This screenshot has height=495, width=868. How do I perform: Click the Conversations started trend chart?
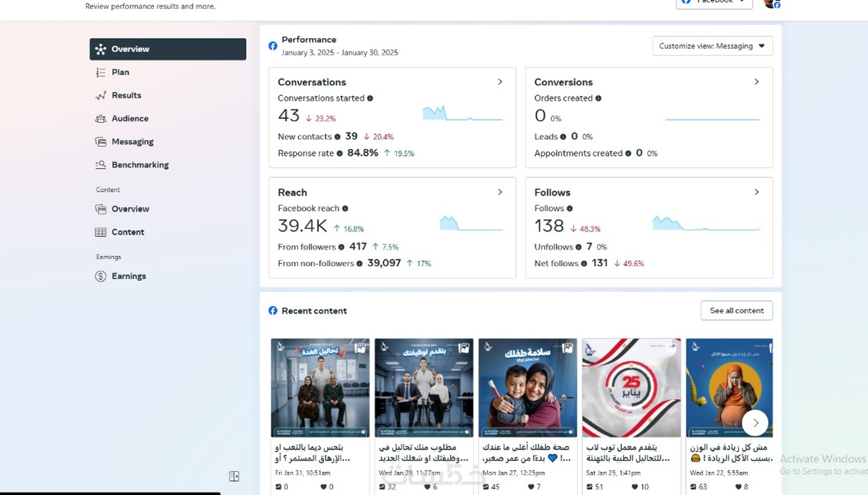point(463,113)
